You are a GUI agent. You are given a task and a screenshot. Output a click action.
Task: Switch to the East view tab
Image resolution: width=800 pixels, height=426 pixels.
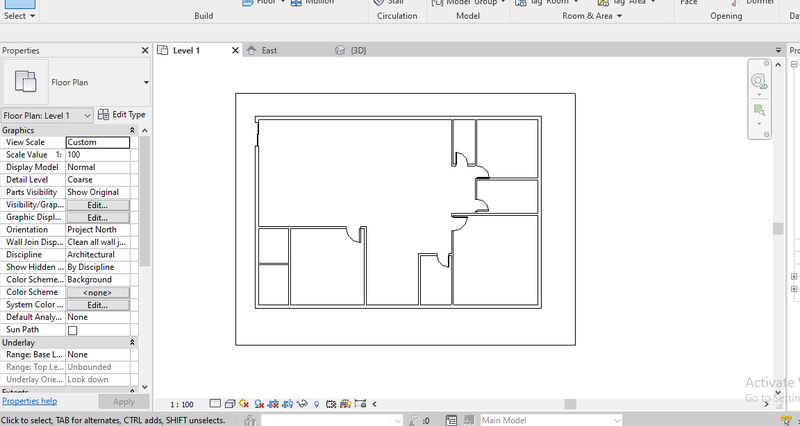[x=269, y=50]
